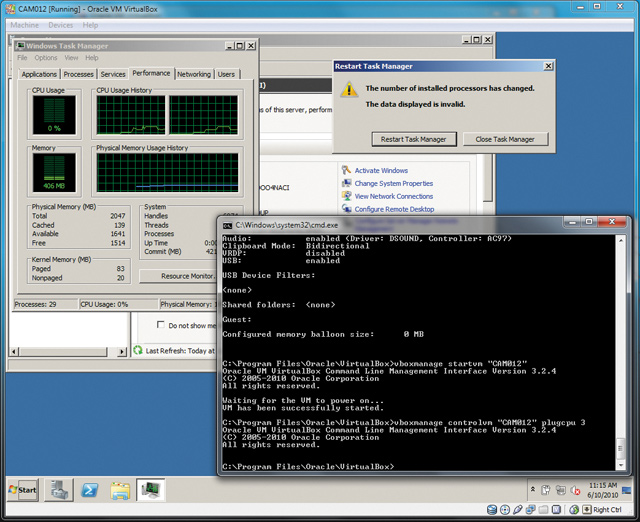Click the Change System Properties link
The image size is (640, 522).
click(x=394, y=183)
